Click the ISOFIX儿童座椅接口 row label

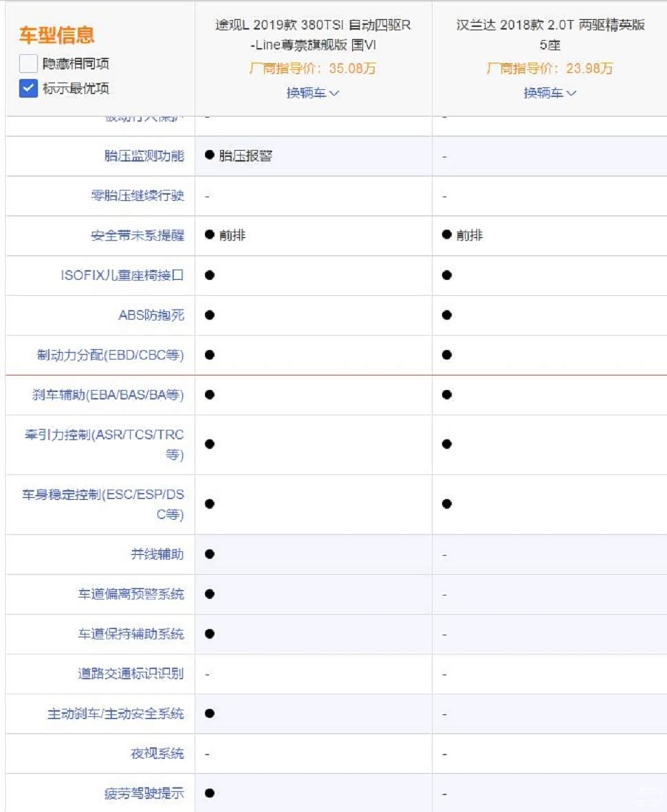pyautogui.click(x=122, y=275)
